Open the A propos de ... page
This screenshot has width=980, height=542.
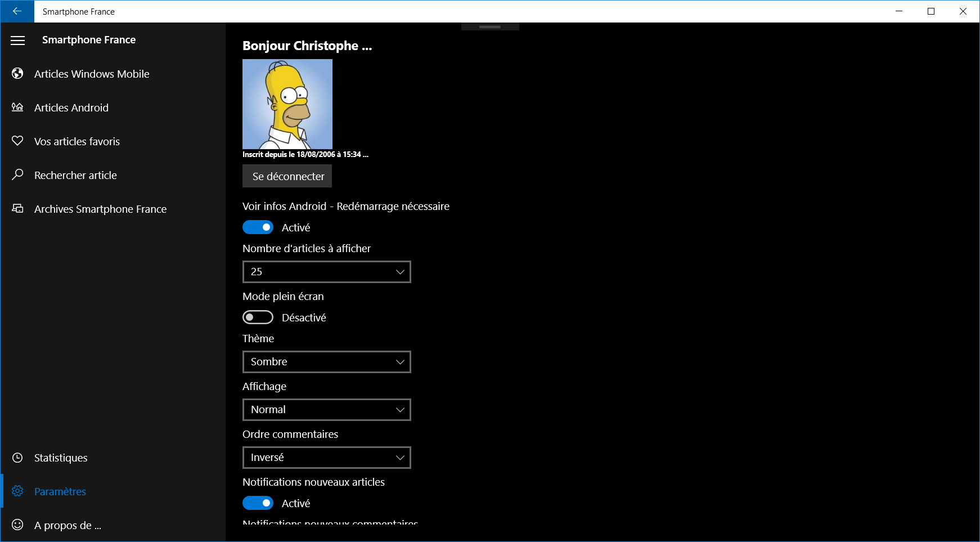(113, 525)
